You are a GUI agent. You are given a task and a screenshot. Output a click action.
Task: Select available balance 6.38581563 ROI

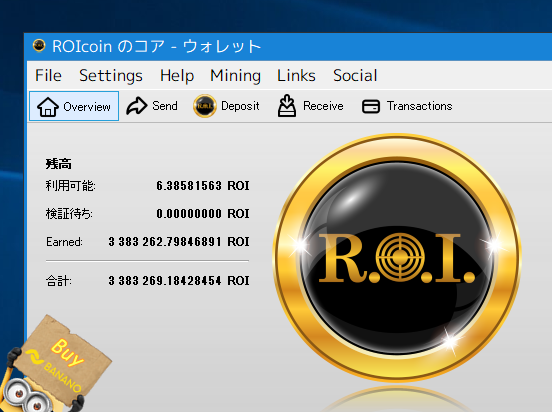point(203,186)
